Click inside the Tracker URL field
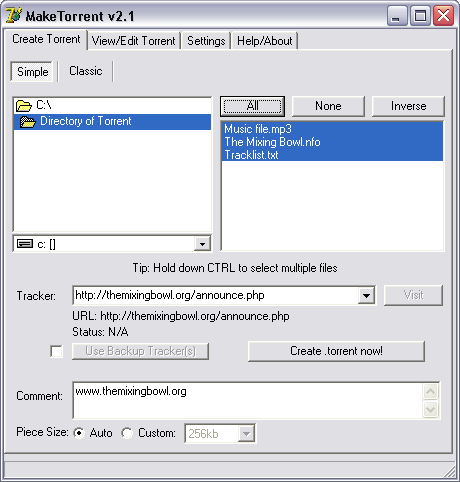460x482 pixels. [x=215, y=295]
